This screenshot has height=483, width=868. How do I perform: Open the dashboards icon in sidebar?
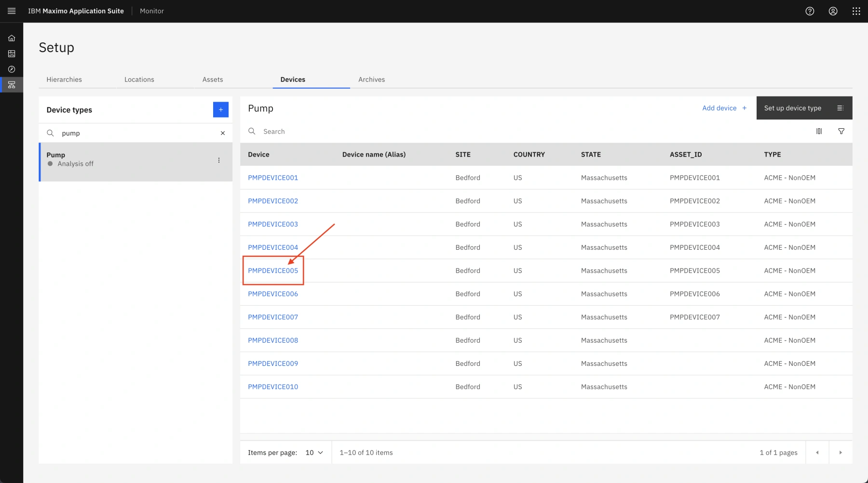pyautogui.click(x=12, y=54)
